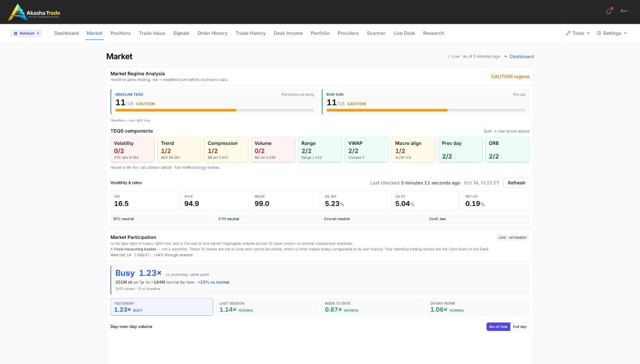The width and height of the screenshot is (640, 364).
Task: Select the Week to Date comparison card
Action: [373, 307]
